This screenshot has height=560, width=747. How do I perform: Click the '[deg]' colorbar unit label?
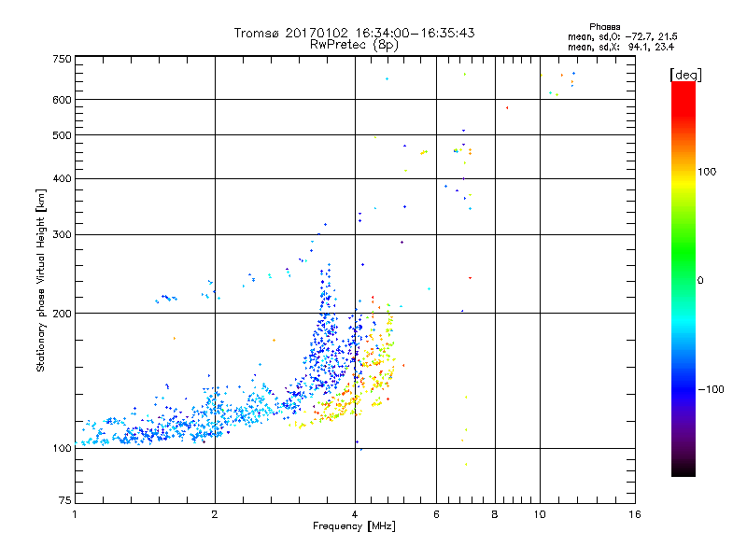(x=685, y=75)
